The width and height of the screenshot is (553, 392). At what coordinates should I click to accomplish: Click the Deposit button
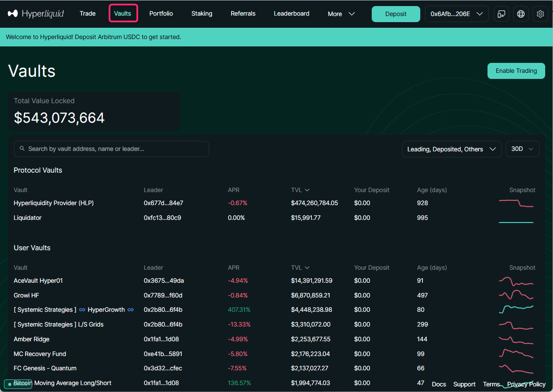coord(396,14)
